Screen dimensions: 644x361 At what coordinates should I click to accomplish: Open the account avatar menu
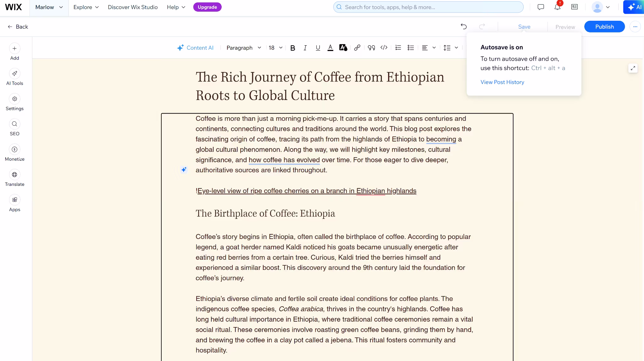pos(601,7)
